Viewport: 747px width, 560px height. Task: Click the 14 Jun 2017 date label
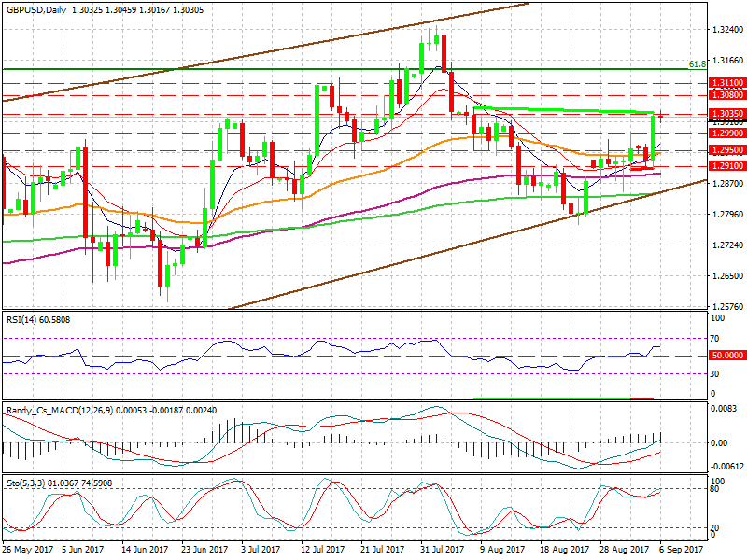pos(145,550)
